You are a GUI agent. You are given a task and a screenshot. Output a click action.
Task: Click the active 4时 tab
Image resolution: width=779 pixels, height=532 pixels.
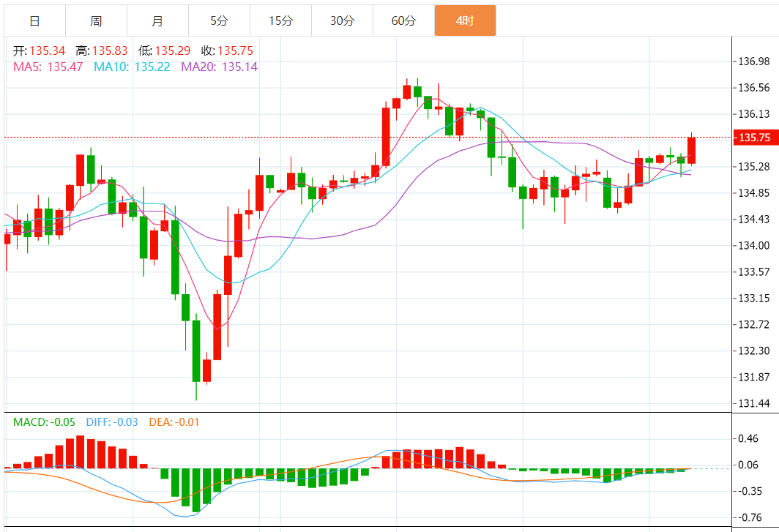click(x=465, y=20)
